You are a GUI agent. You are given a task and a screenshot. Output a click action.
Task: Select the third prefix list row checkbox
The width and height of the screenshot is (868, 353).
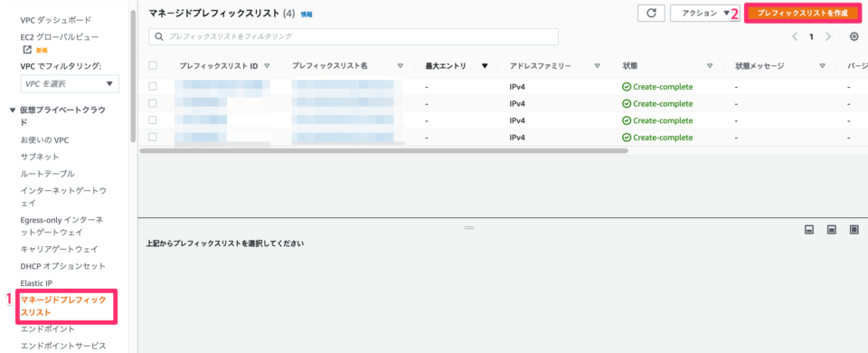153,119
